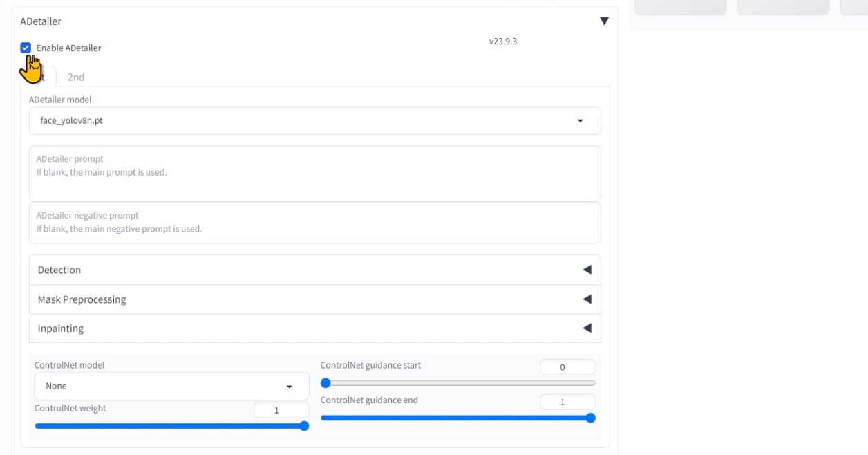Expand the Inpainting section arrow
Screen dimensions: 868x455
[x=587, y=328]
